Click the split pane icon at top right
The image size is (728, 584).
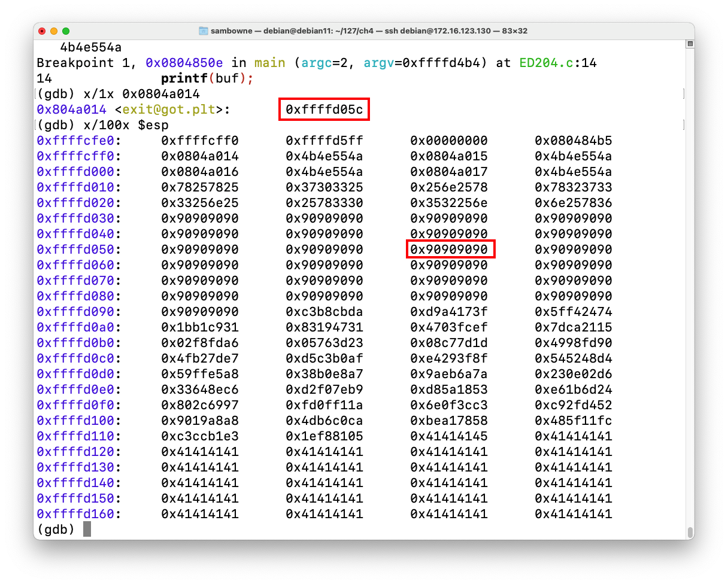coord(690,44)
